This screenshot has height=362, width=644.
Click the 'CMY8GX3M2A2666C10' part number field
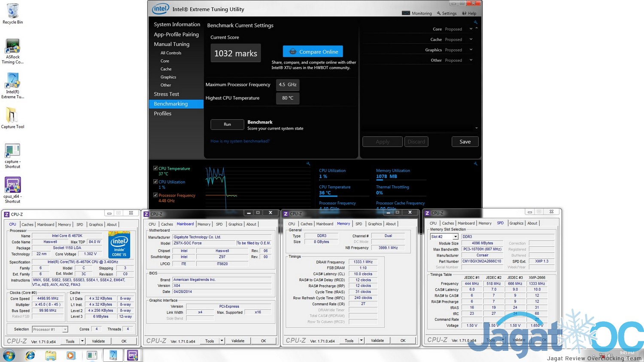click(482, 261)
